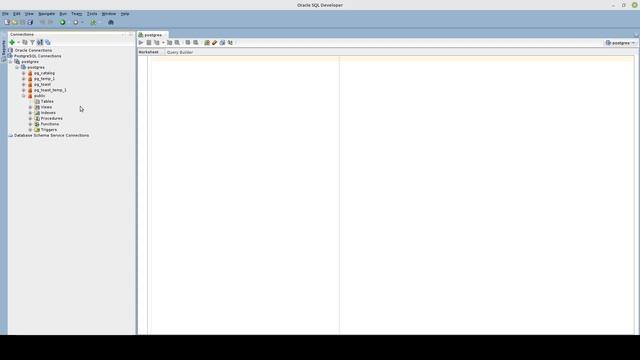Click the Forward navigation button
The height and width of the screenshot is (360, 640).
pyautogui.click(x=76, y=22)
